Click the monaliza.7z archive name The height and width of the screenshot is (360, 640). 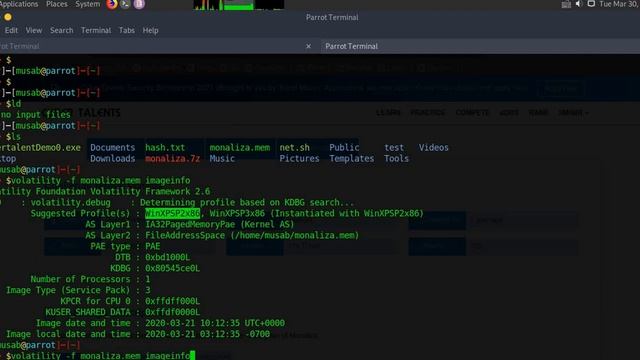[x=173, y=158]
